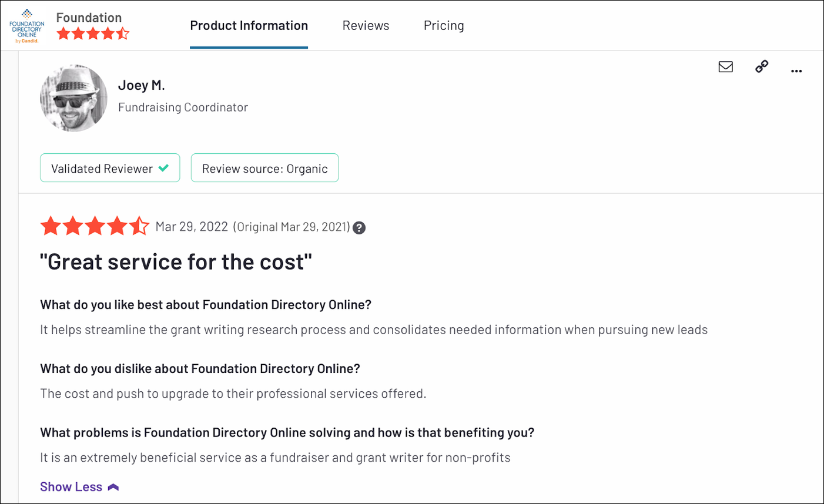Image resolution: width=824 pixels, height=504 pixels.
Task: Click reviewer name Joey M.
Action: coord(141,85)
